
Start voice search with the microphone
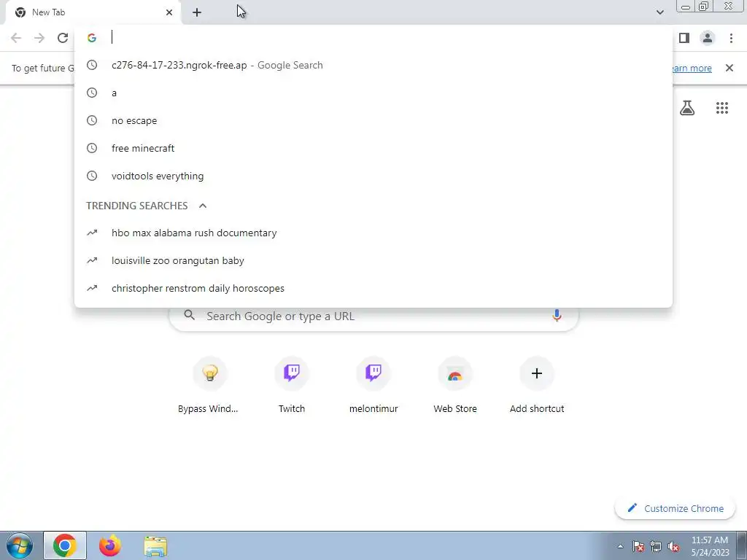point(557,315)
